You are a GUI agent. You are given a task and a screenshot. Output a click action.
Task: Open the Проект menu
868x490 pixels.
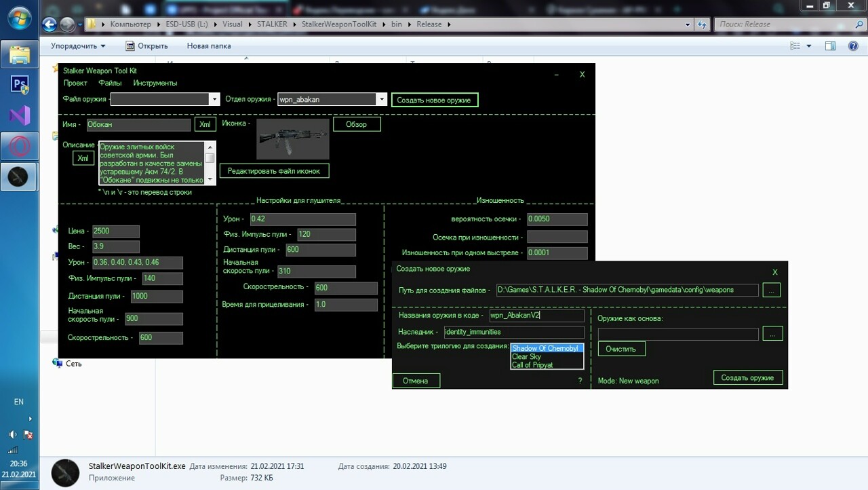point(75,83)
